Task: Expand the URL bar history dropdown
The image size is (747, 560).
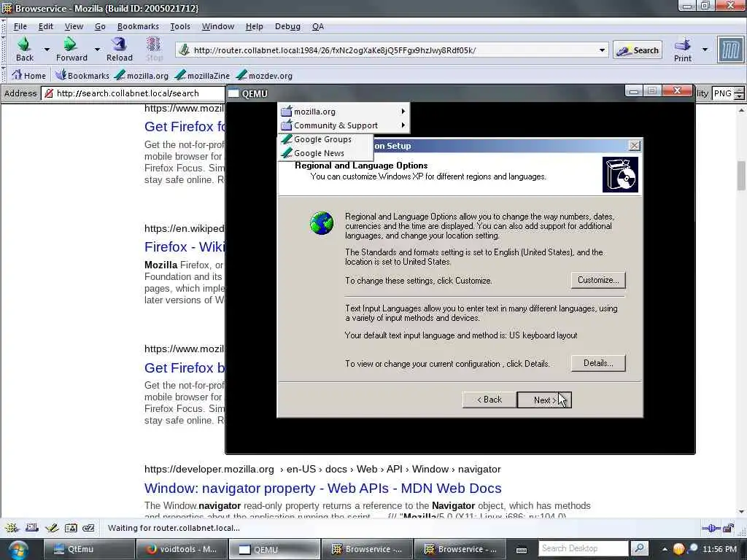Action: (602, 50)
